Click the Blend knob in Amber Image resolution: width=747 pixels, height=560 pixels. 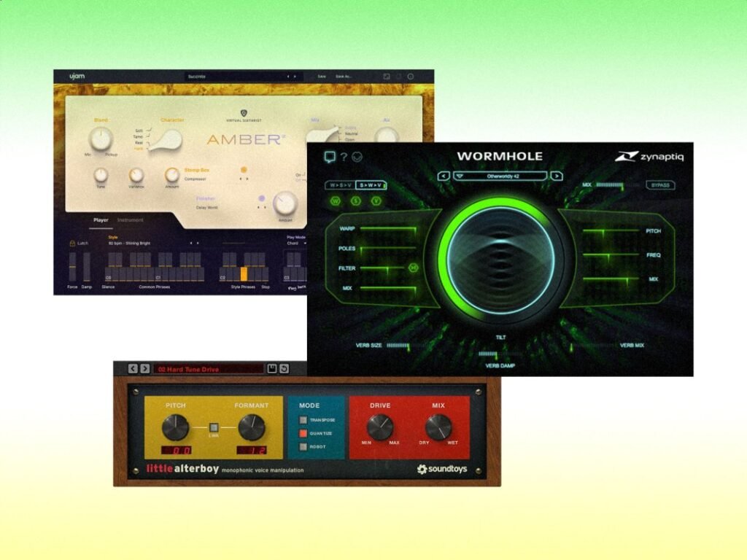pos(101,139)
